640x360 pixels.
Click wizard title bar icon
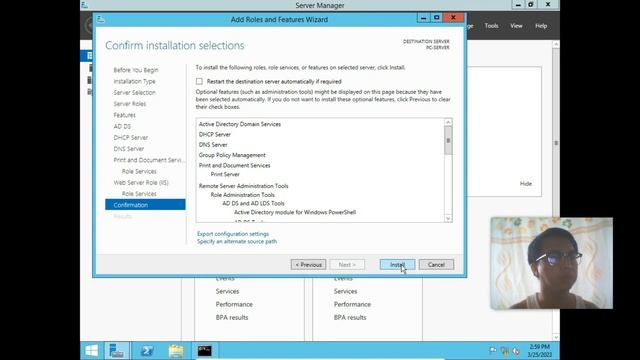(101, 19)
